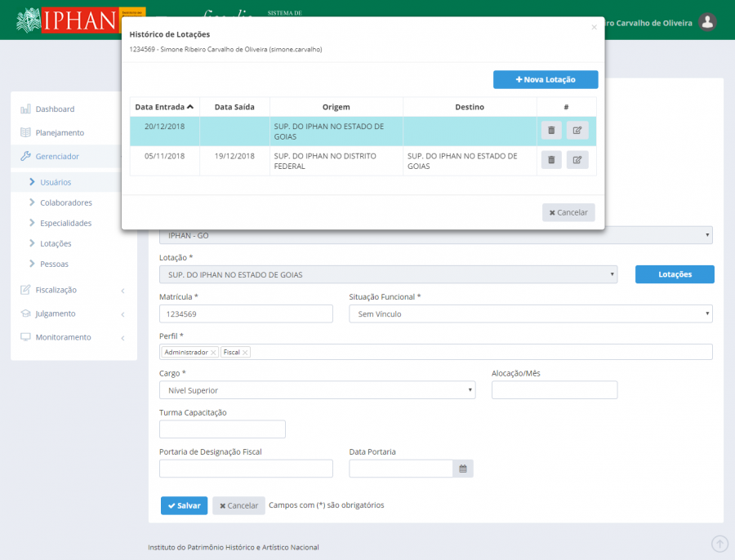
Task: Open the Data Portaria calendar picker
Action: [463, 469]
